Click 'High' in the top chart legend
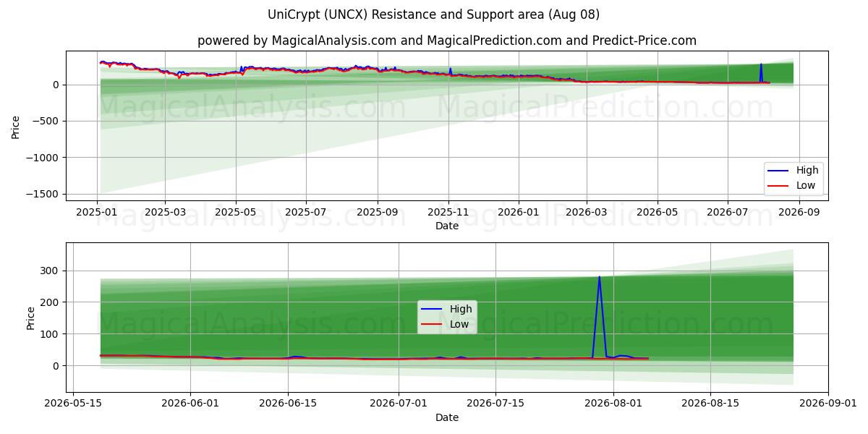 [807, 170]
